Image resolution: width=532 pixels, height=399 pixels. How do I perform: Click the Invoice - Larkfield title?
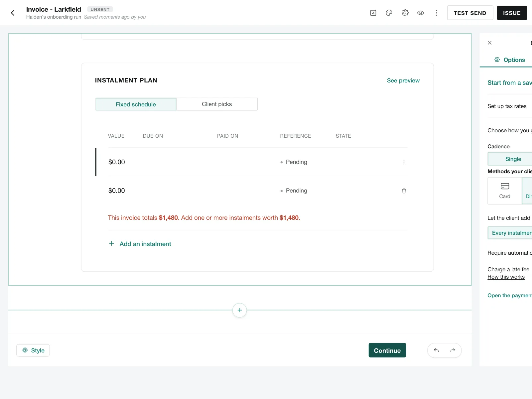coord(54,9)
